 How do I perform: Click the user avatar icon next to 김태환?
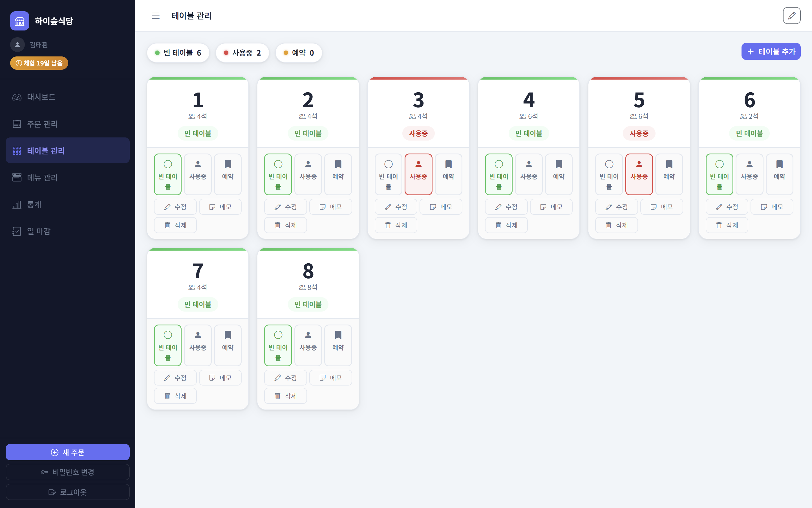click(x=17, y=45)
